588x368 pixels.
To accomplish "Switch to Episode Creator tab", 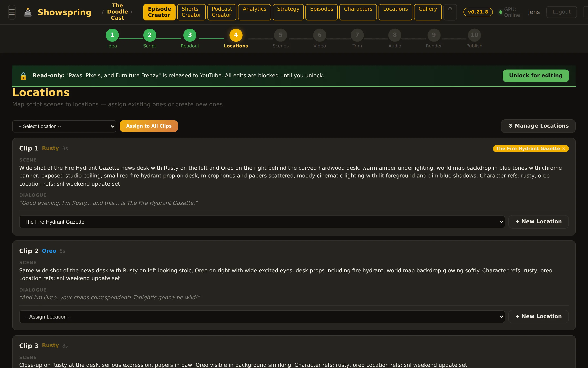I will 159,12.
